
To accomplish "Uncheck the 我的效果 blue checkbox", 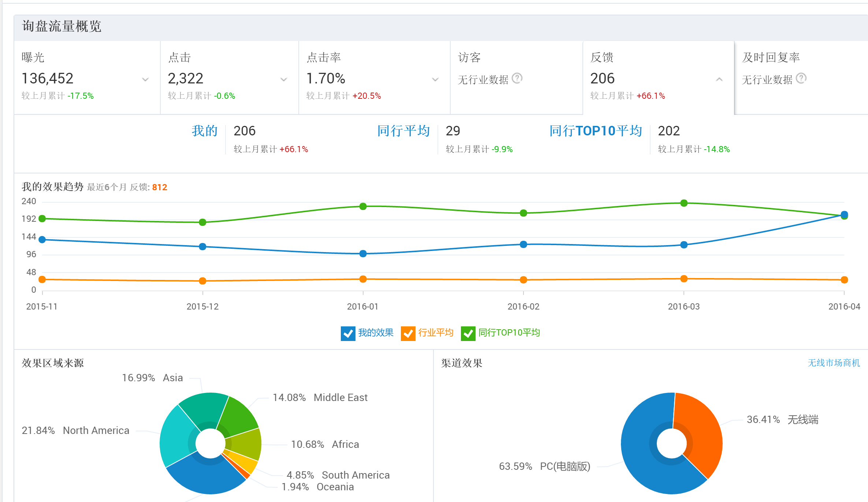I will (x=348, y=333).
